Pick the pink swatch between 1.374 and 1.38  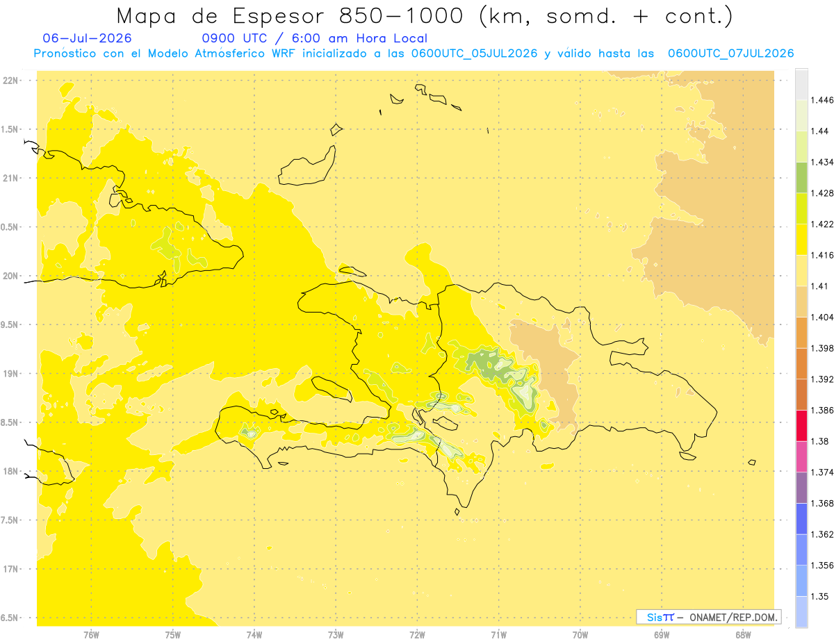[801, 457]
